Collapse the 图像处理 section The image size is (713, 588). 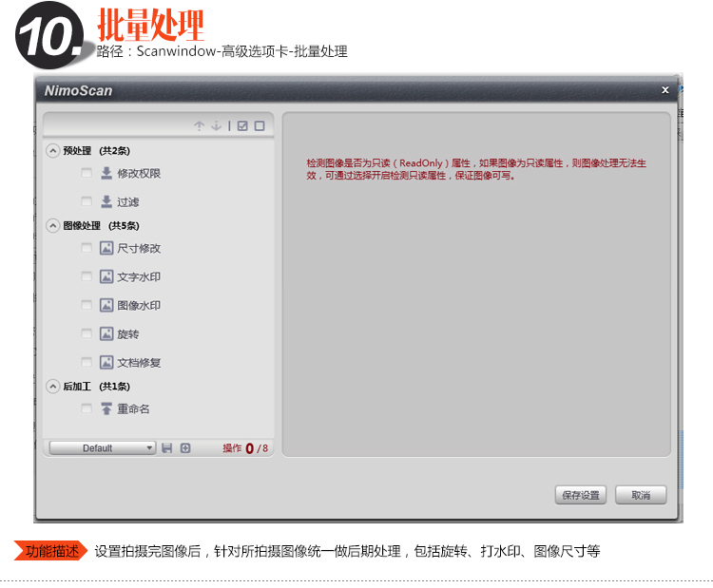click(52, 226)
